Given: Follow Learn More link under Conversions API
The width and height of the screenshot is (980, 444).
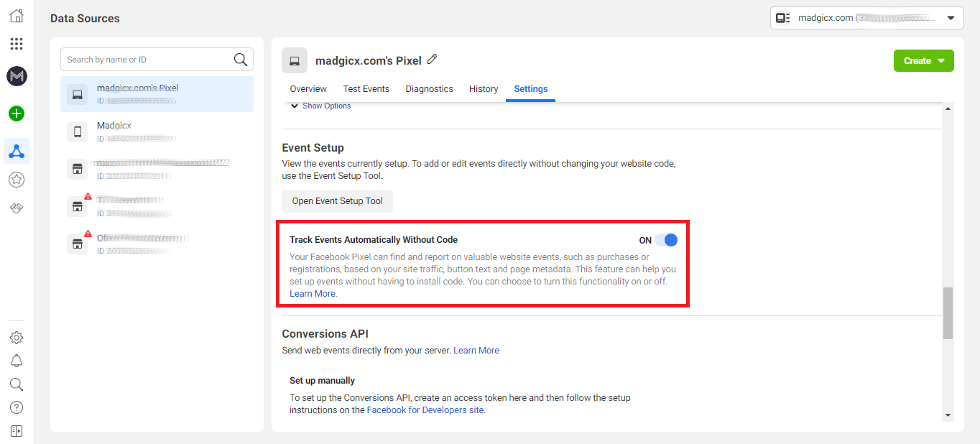Looking at the screenshot, I should point(476,351).
